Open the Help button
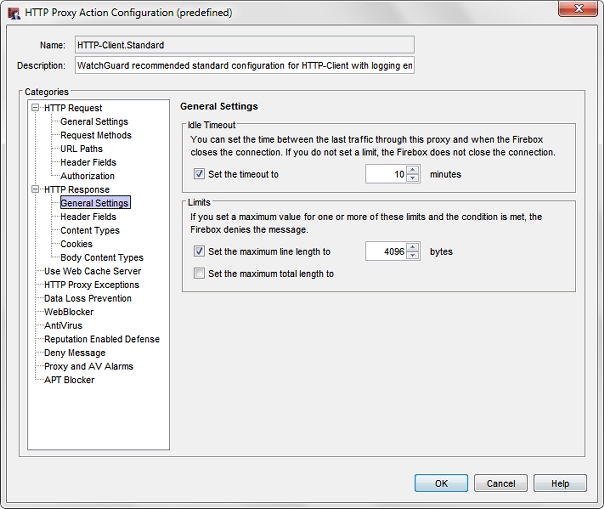 click(560, 483)
